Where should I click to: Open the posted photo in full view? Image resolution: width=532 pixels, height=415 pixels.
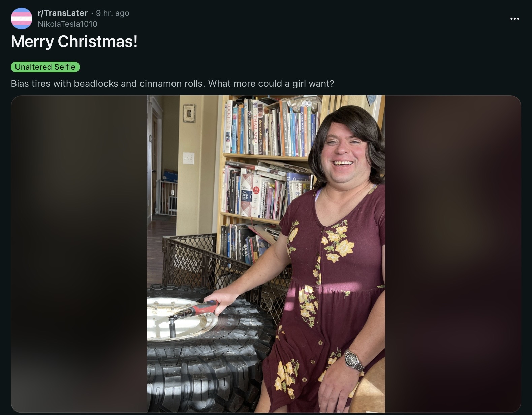(x=266, y=254)
